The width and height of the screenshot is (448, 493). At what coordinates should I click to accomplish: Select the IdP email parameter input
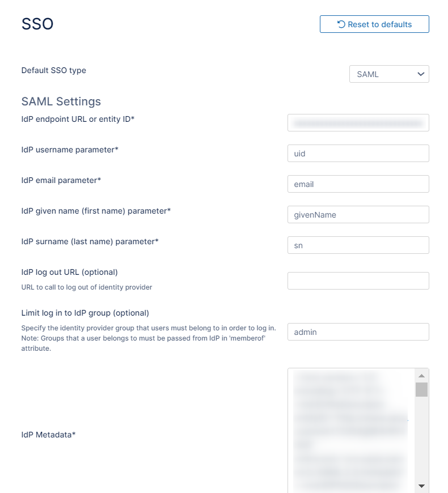[x=358, y=184]
